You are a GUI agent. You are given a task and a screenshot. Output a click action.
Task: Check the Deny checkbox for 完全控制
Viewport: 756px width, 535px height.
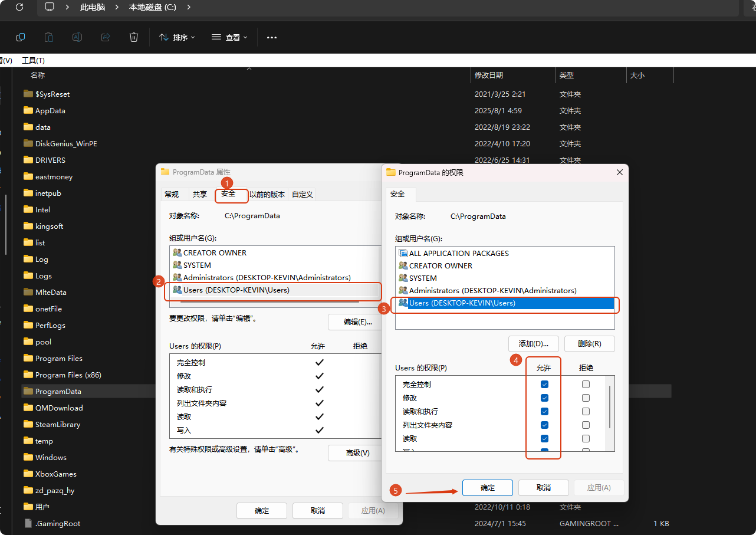pos(586,384)
